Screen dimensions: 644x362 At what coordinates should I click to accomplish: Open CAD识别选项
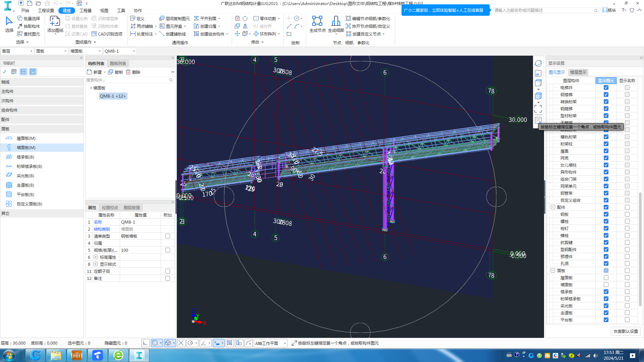click(107, 34)
